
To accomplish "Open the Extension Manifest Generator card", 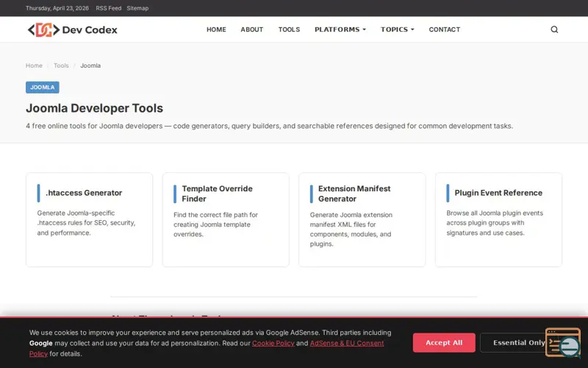I will coord(362,219).
